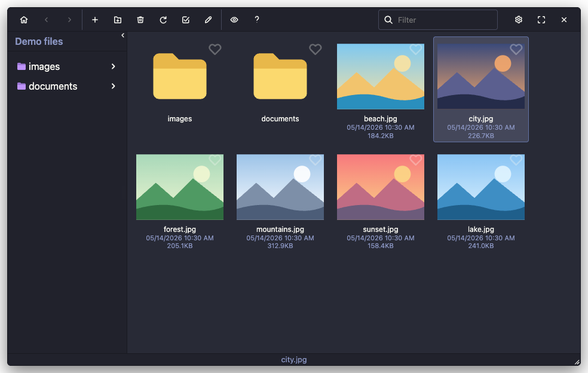Select the beach.jpg thumbnail
Viewport: 588px width, 373px height.
coord(381,77)
